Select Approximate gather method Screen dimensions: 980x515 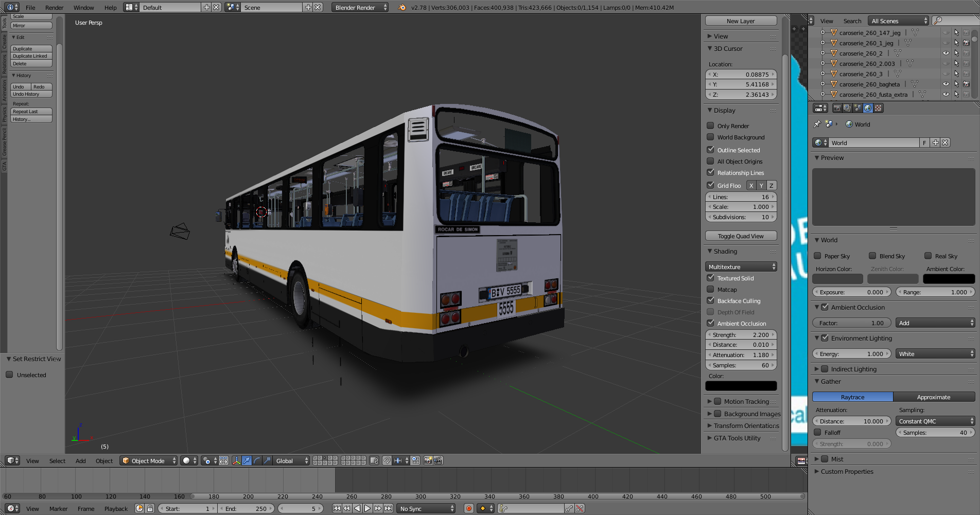click(x=934, y=397)
